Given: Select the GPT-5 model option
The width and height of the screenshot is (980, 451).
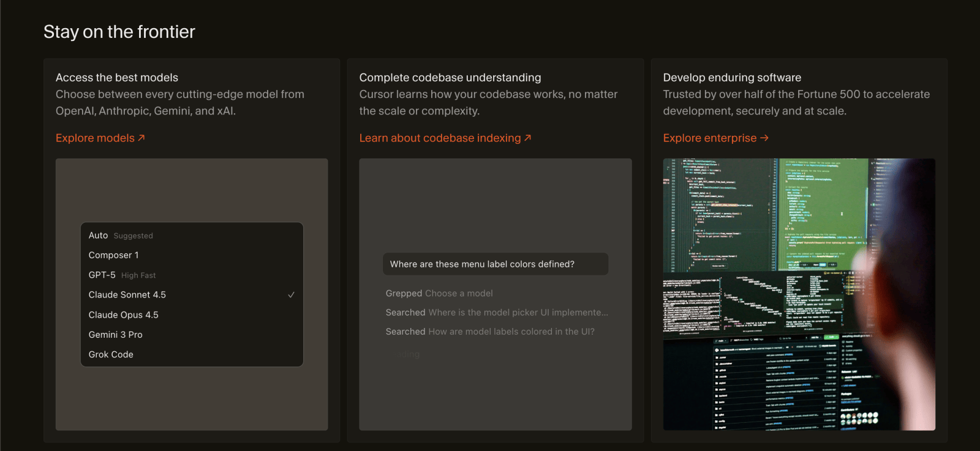Looking at the screenshot, I should click(192, 275).
